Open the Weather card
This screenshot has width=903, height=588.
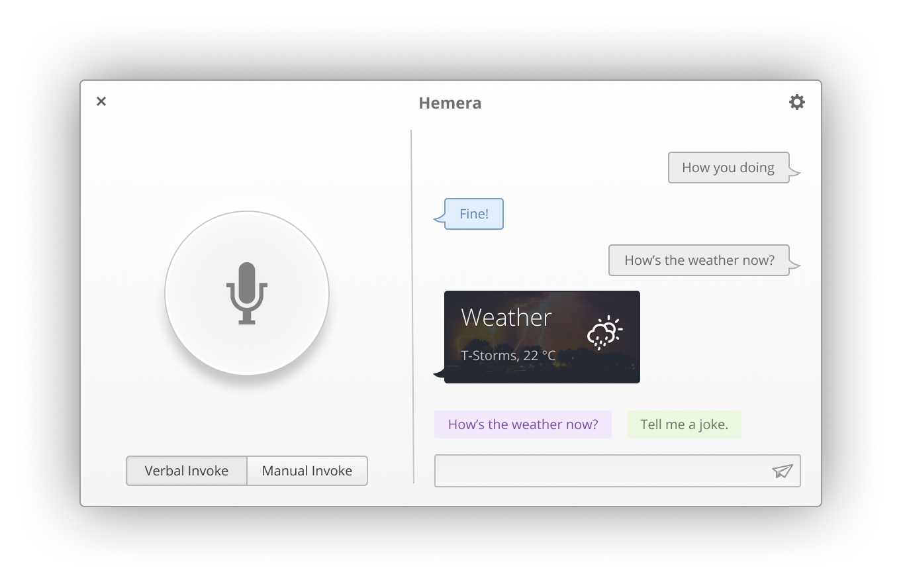(x=542, y=337)
